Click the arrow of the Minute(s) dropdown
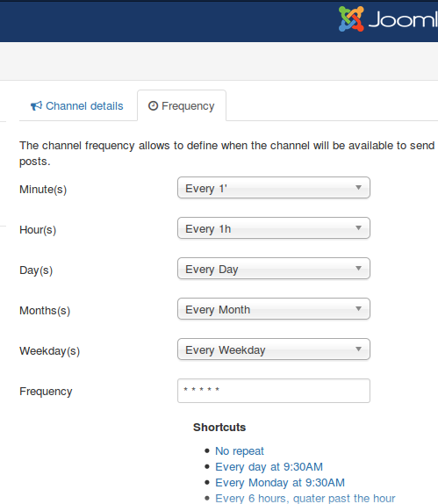438x504 pixels. tap(359, 187)
